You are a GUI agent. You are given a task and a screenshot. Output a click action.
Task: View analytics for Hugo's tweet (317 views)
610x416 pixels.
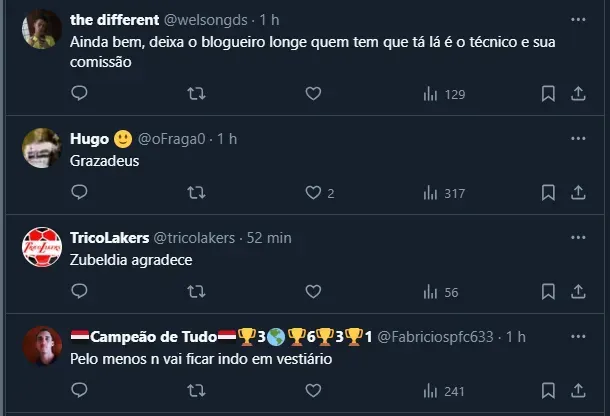(x=445, y=193)
